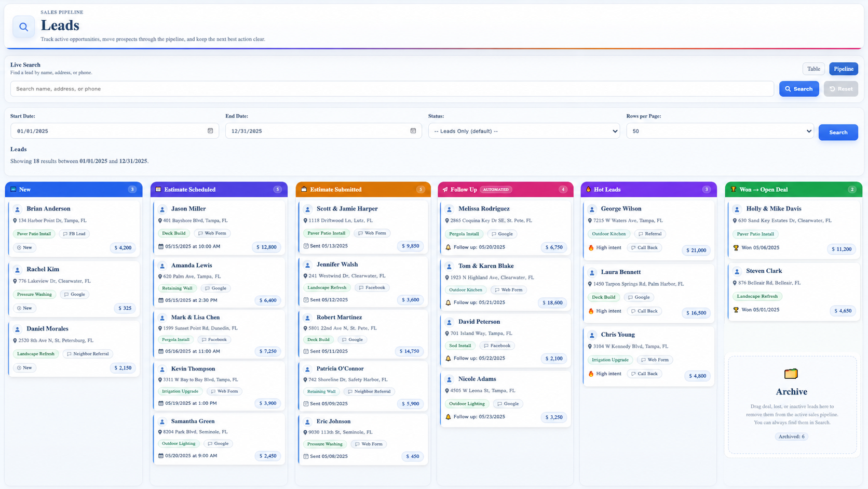Click Brian Anderson's Paver Patio Install tag

click(x=34, y=234)
